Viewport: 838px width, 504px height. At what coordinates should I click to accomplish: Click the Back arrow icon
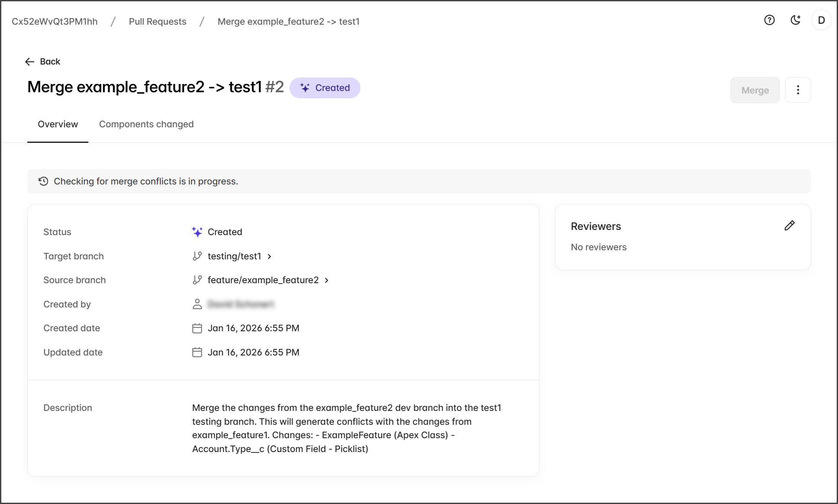click(x=29, y=61)
